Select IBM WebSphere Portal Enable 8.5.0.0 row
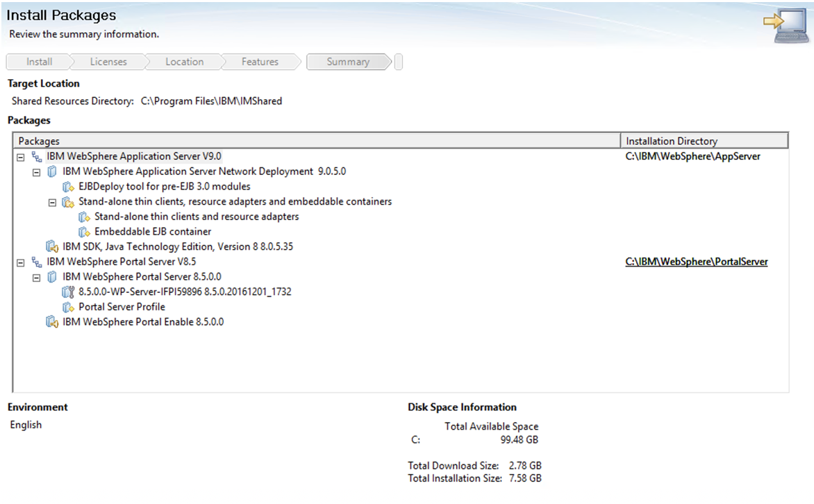The width and height of the screenshot is (814, 504). coord(143,322)
